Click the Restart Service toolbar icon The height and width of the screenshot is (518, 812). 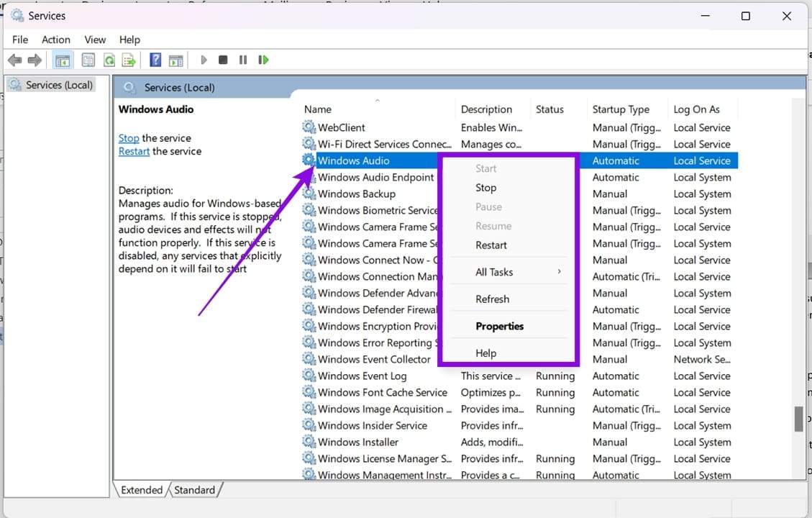point(263,60)
